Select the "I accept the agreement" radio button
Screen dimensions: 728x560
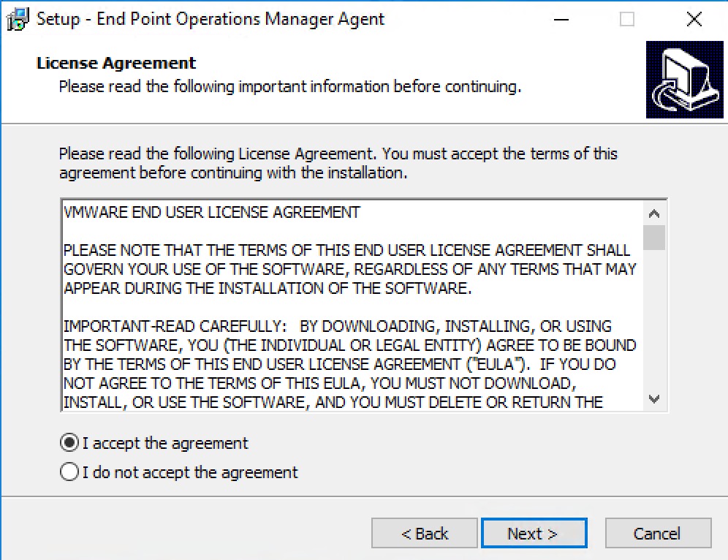click(x=69, y=443)
